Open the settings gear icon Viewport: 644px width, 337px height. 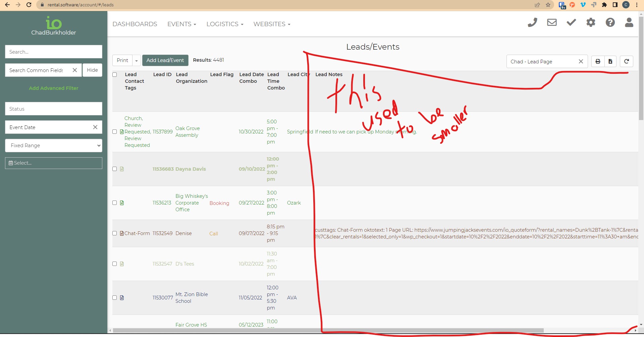(x=591, y=23)
